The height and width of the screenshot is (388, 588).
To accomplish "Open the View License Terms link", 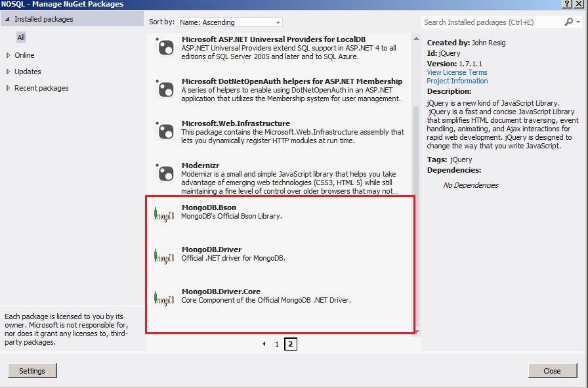I will tap(457, 72).
